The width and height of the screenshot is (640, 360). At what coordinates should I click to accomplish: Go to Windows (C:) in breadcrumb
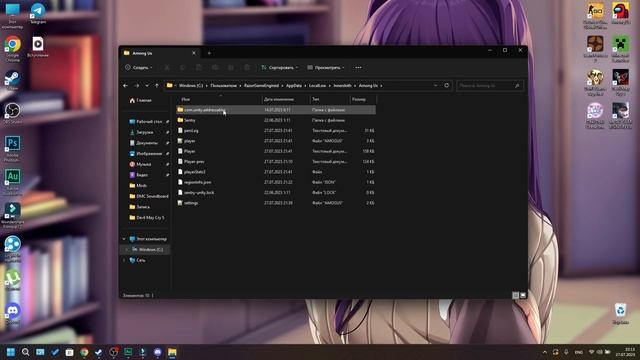click(x=191, y=86)
